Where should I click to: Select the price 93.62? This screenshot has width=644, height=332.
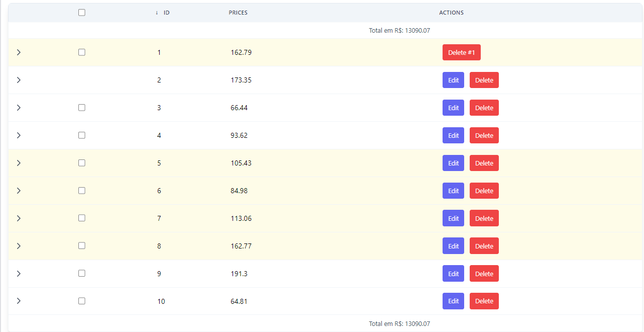[239, 135]
